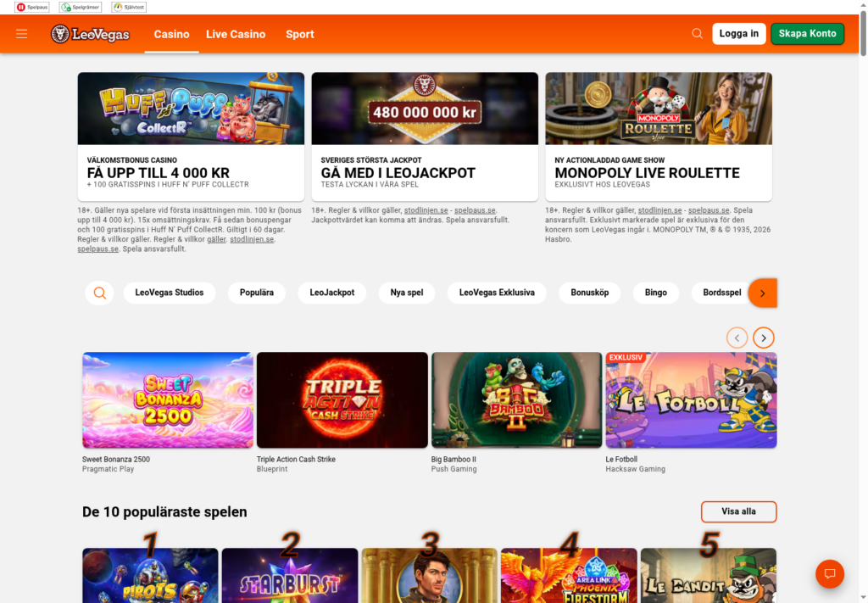Switch to the Sport tab

coord(300,34)
